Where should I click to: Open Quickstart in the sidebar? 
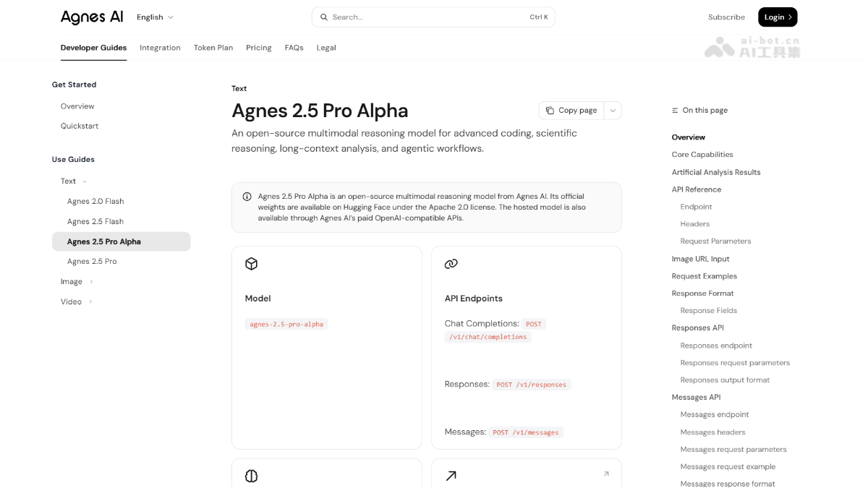[x=80, y=126]
